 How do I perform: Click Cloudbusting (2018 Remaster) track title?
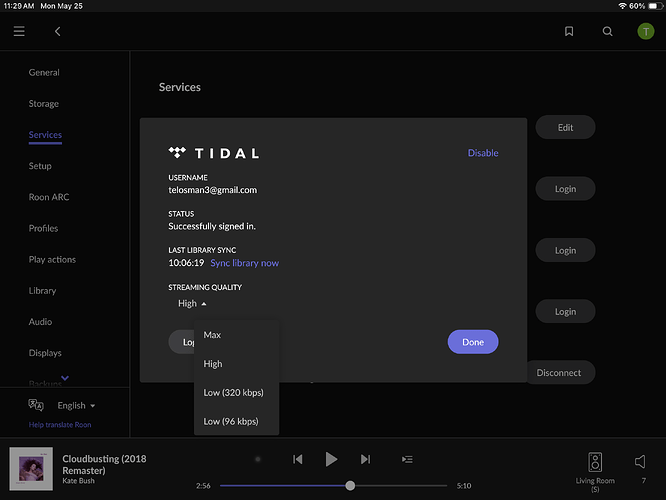104,464
